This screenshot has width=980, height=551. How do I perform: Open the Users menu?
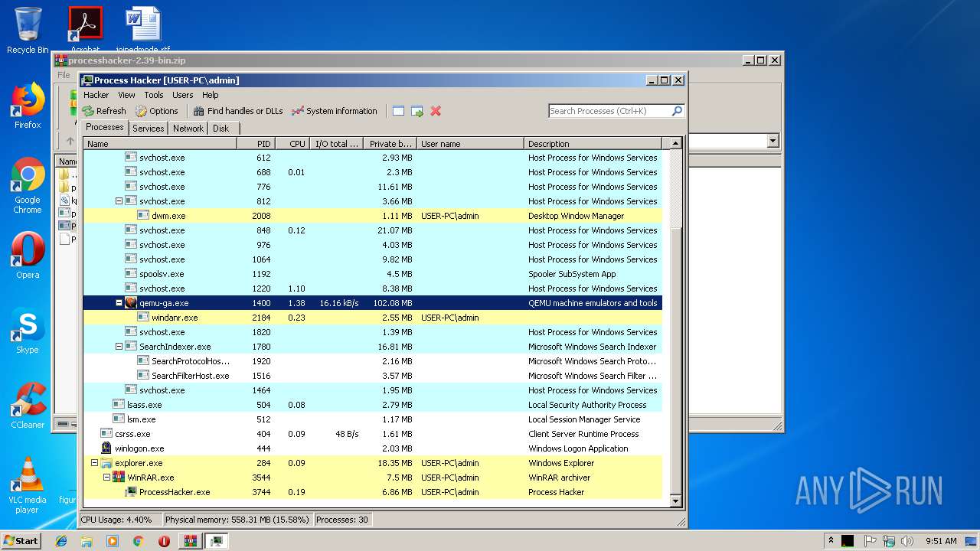coord(183,95)
